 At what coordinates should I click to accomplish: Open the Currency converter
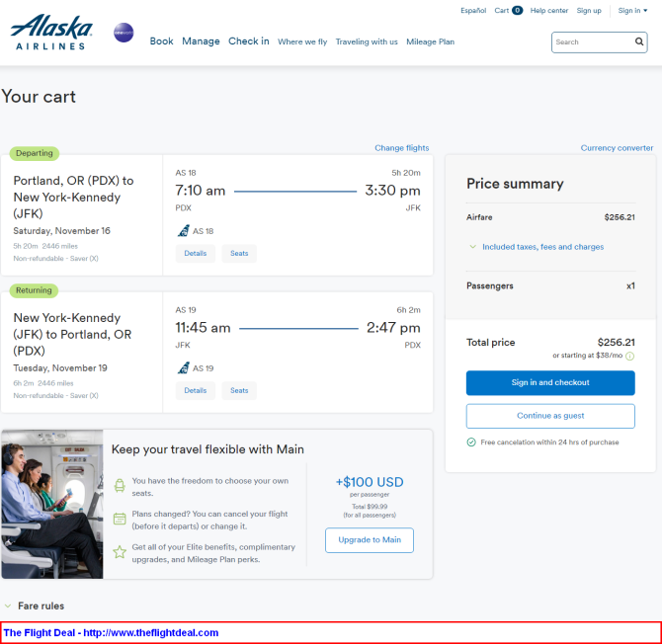[617, 148]
